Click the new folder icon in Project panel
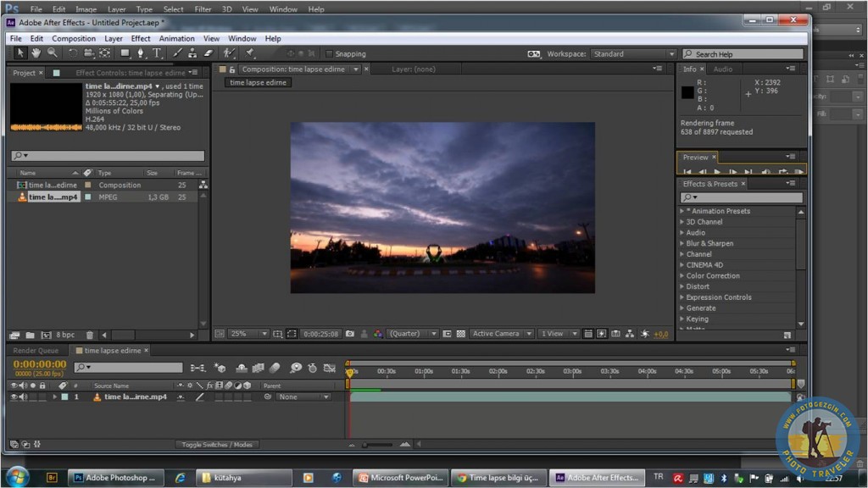Screen dimensions: 868x488 (30, 335)
